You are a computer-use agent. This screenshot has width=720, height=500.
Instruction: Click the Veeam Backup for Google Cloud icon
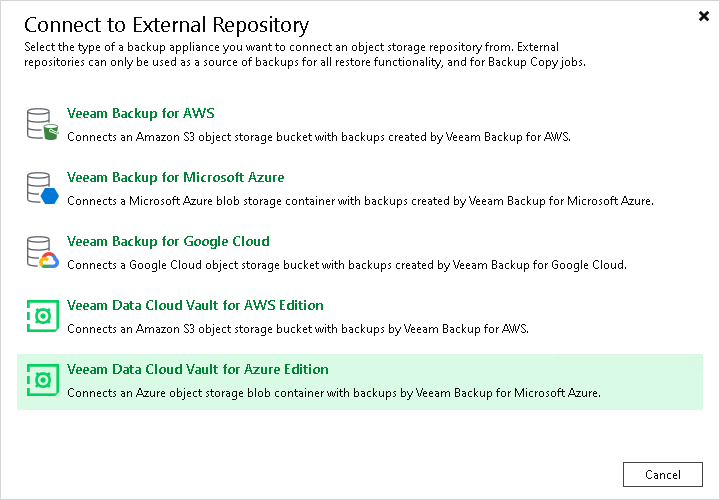coord(42,252)
